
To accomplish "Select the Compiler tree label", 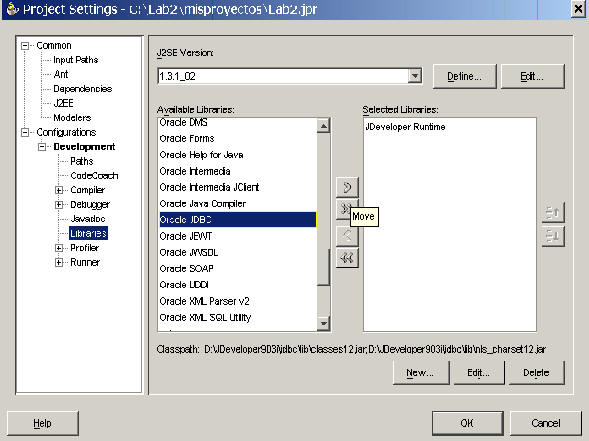I will [x=88, y=190].
